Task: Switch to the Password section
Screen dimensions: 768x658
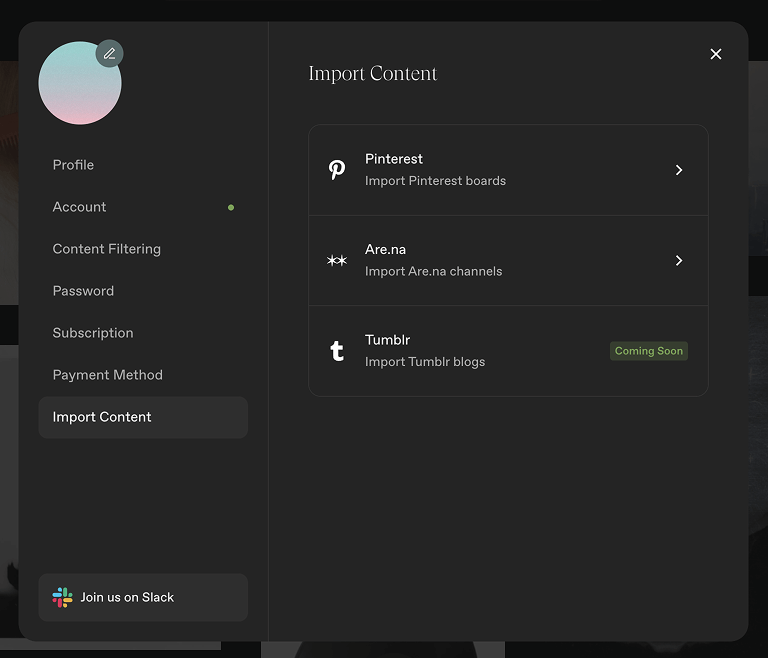Action: pos(83,291)
